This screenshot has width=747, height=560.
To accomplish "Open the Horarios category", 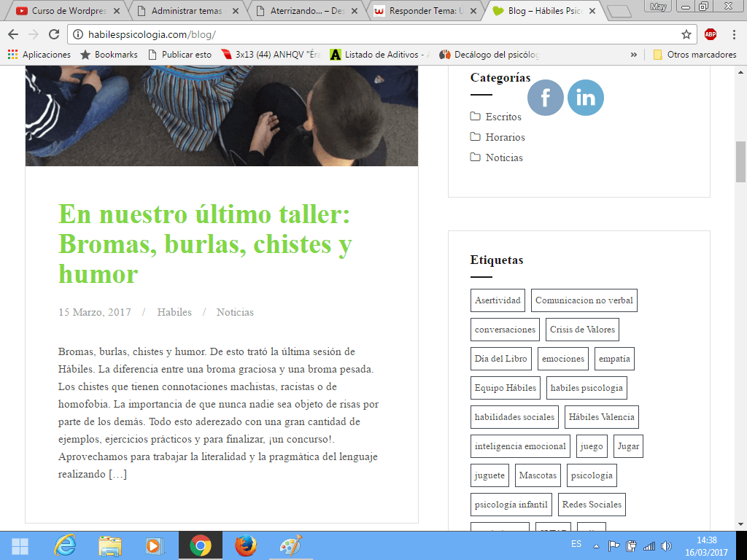I will (x=505, y=137).
